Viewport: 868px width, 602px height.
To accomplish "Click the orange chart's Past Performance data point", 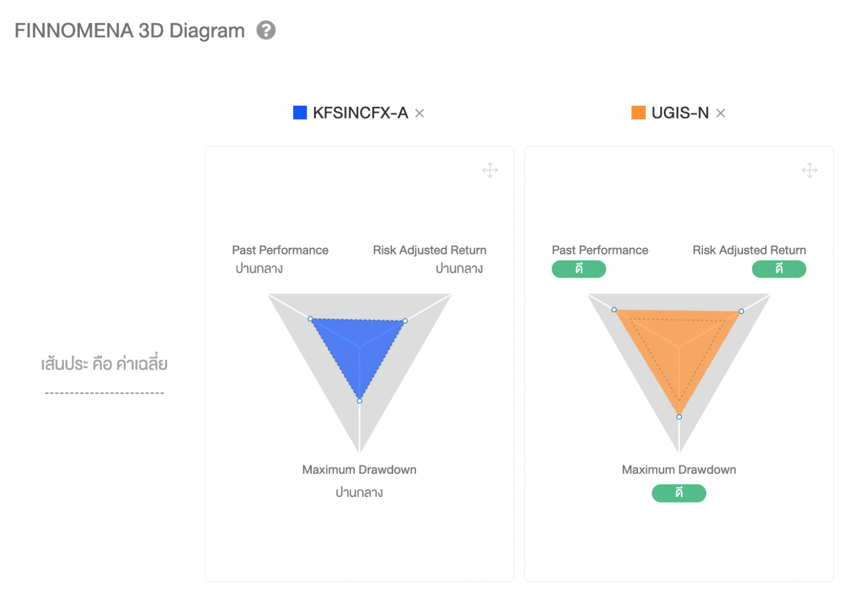I will pos(614,310).
